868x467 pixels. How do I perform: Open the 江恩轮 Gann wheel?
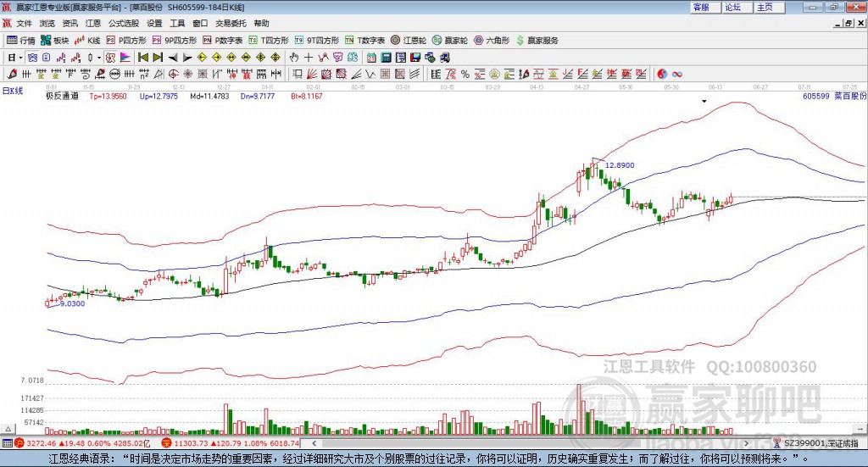click(x=409, y=41)
